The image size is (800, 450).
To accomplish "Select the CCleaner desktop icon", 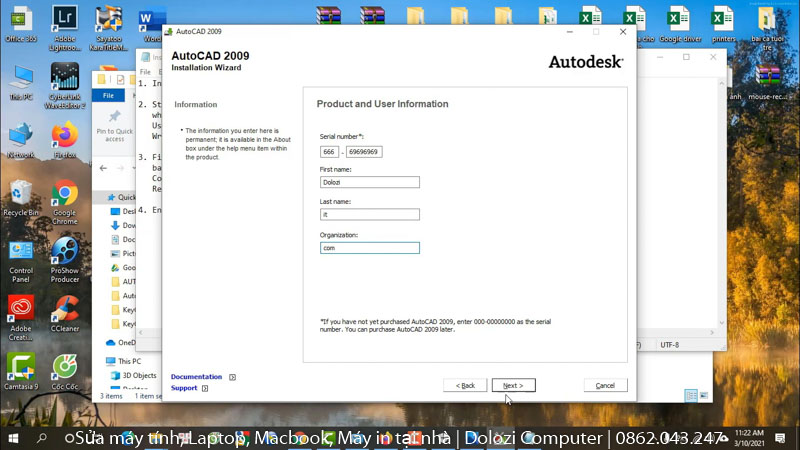I will pos(65,312).
